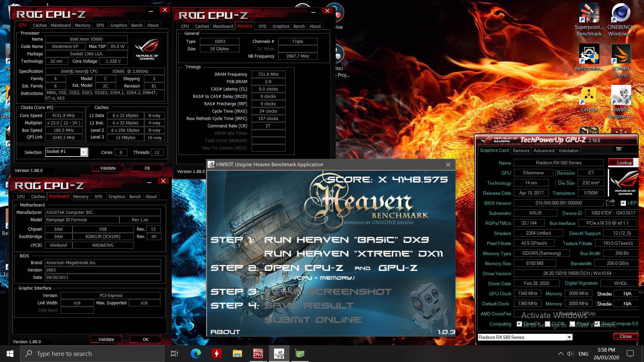
Task: Open Memory tab in the motherboard CPU-Z window
Action: (81, 196)
